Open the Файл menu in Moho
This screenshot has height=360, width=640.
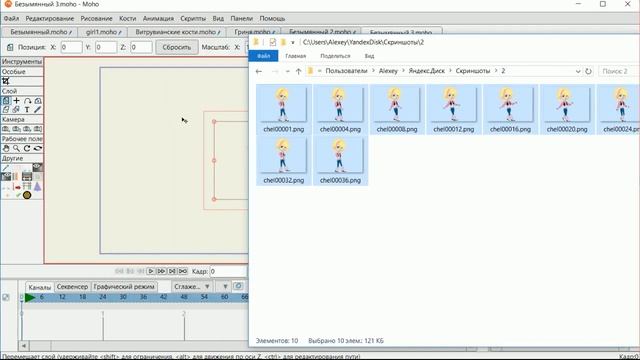[x=11, y=18]
